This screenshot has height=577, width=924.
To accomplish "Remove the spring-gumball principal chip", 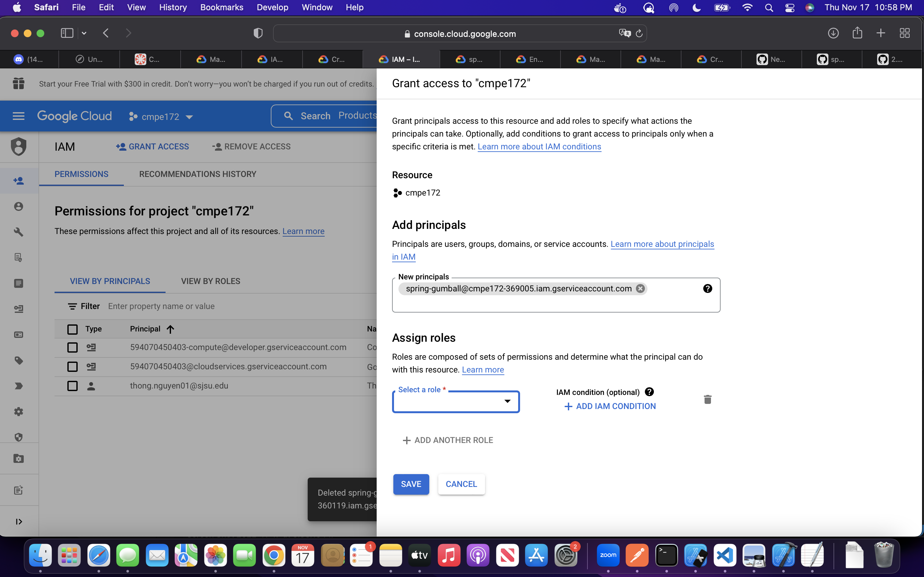I will point(640,288).
